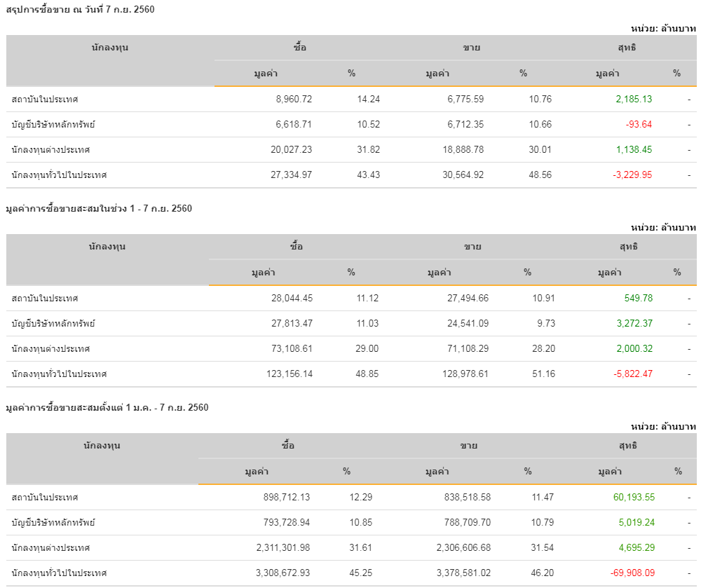Click the buy percentage 45.25 cell
The width and height of the screenshot is (701, 588).
click(360, 573)
